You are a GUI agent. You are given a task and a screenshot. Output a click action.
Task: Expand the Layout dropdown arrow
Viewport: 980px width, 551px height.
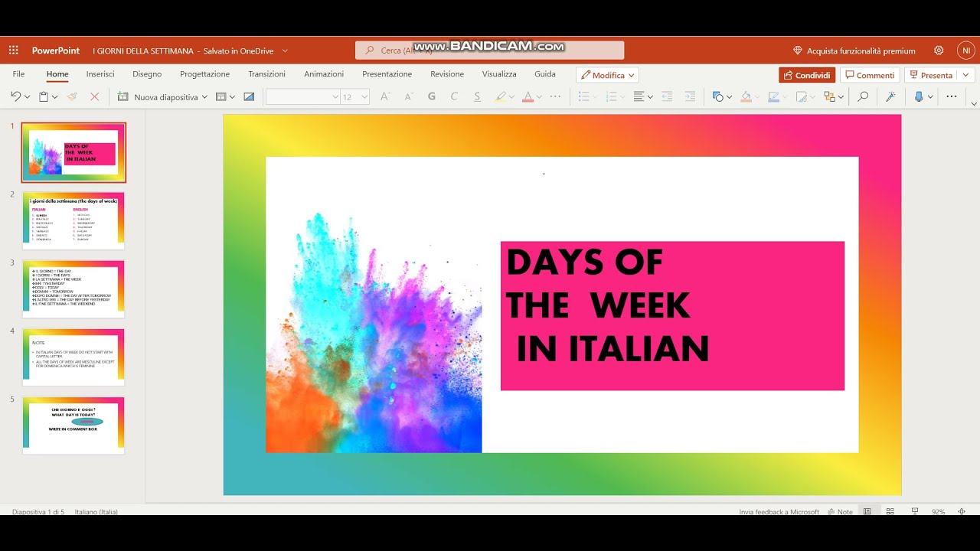tap(232, 97)
